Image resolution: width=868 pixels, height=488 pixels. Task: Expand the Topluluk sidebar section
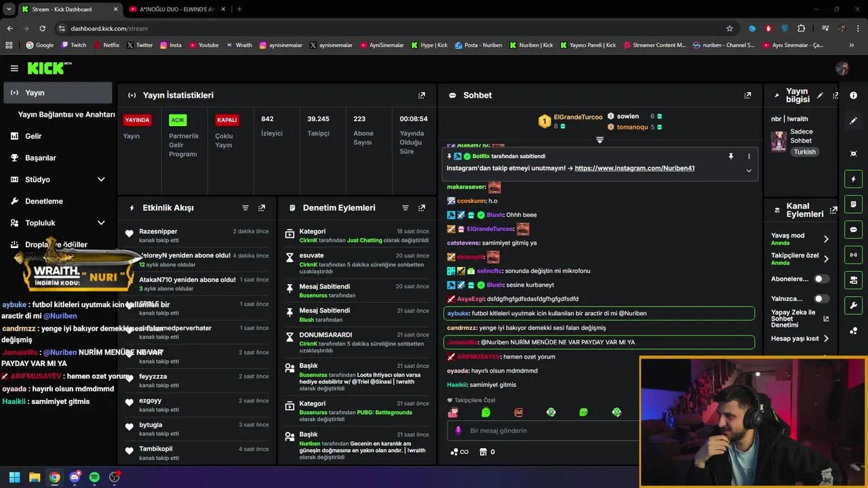click(x=101, y=223)
